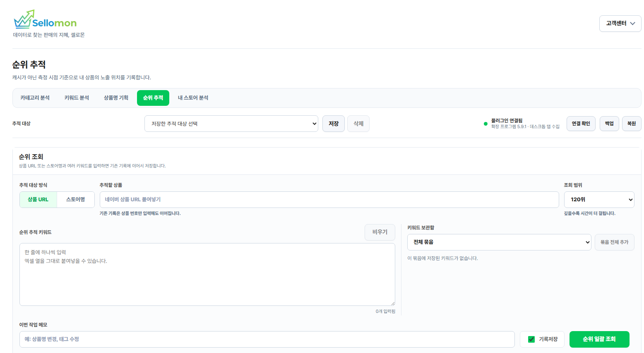Click the 비우기 button
644x353 pixels.
click(x=380, y=232)
